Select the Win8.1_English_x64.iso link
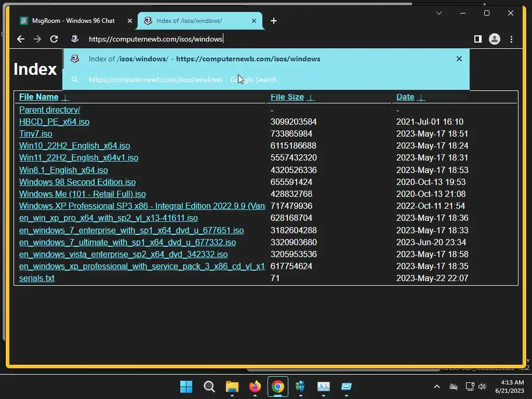This screenshot has width=532, height=399. [63, 170]
